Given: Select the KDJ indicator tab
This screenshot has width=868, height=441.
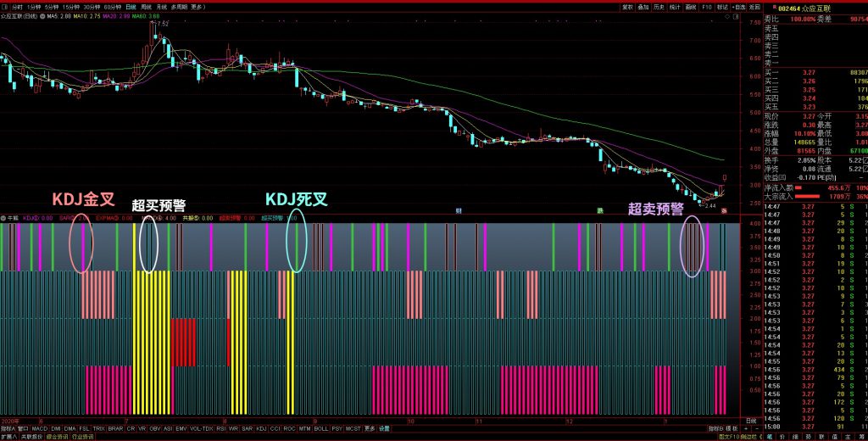Looking at the screenshot, I should [261, 428].
